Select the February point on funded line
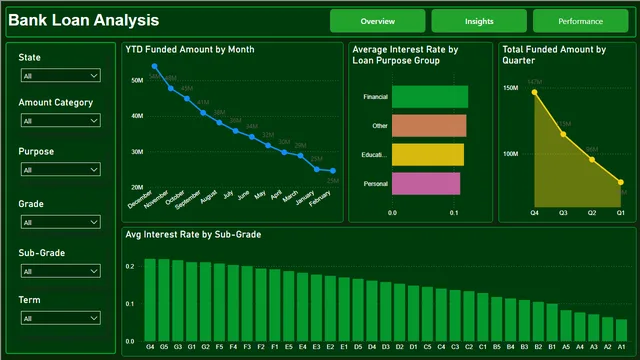 pyautogui.click(x=333, y=171)
